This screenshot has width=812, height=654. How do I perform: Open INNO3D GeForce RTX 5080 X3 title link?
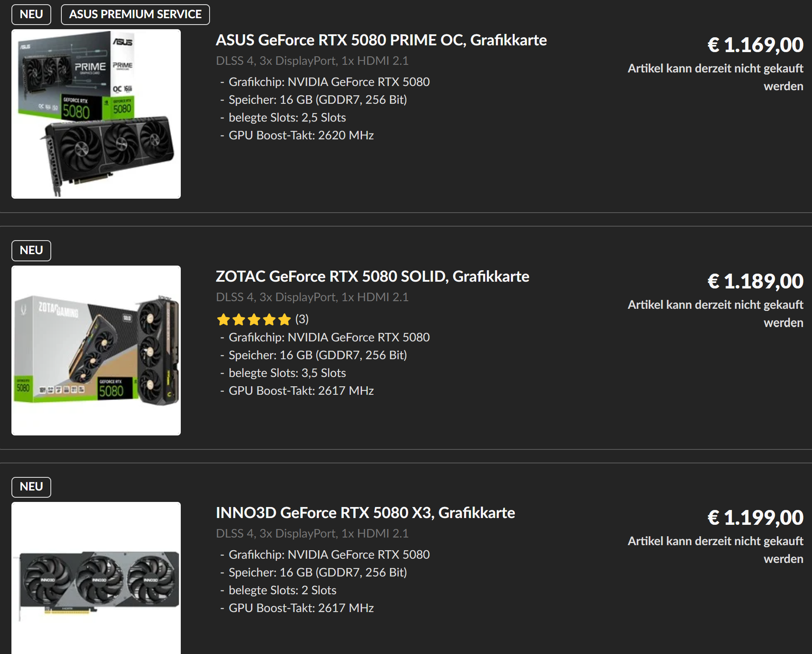pyautogui.click(x=365, y=513)
